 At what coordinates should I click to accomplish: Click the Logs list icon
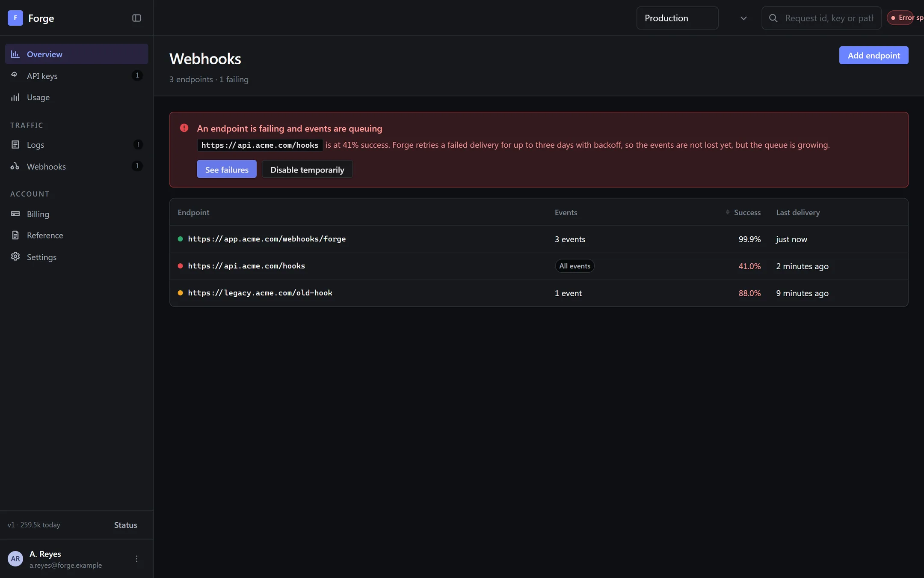pyautogui.click(x=15, y=145)
